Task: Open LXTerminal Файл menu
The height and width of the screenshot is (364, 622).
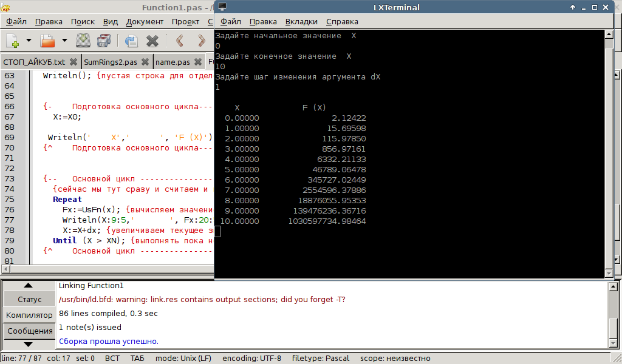Action: click(230, 22)
